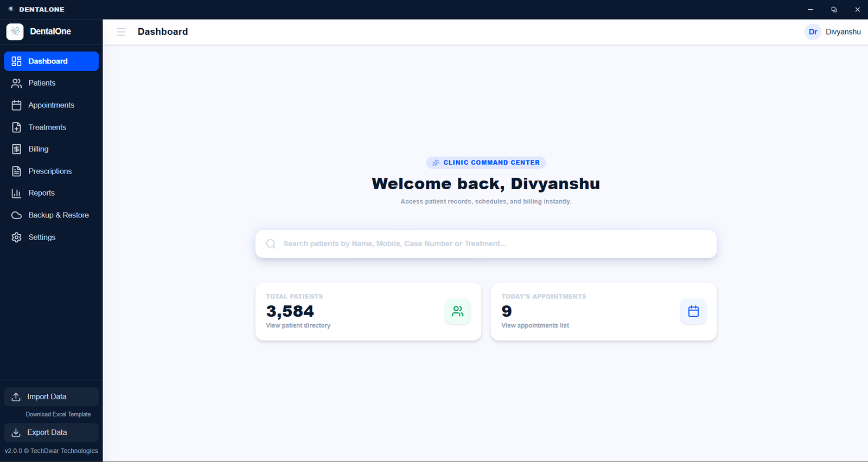This screenshot has height=462, width=868.
Task: Click the Prescriptions document icon
Action: click(x=16, y=171)
